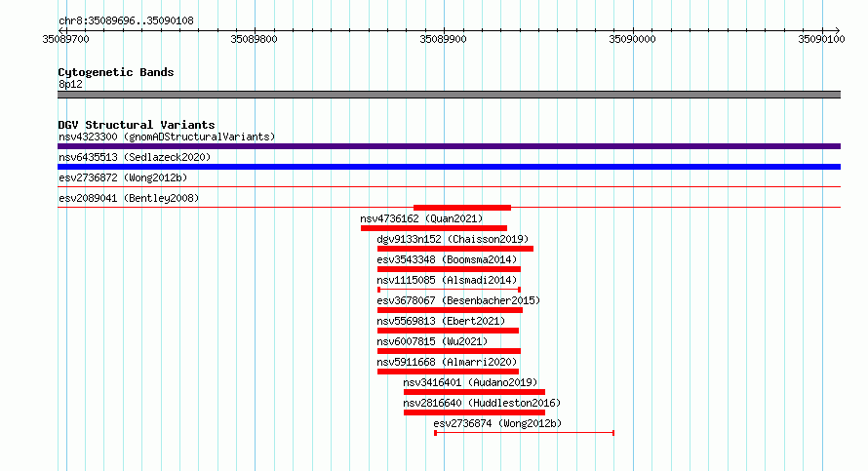Open the nsv5569813 (Ebert2021) label
The image size is (868, 471).
(x=441, y=321)
